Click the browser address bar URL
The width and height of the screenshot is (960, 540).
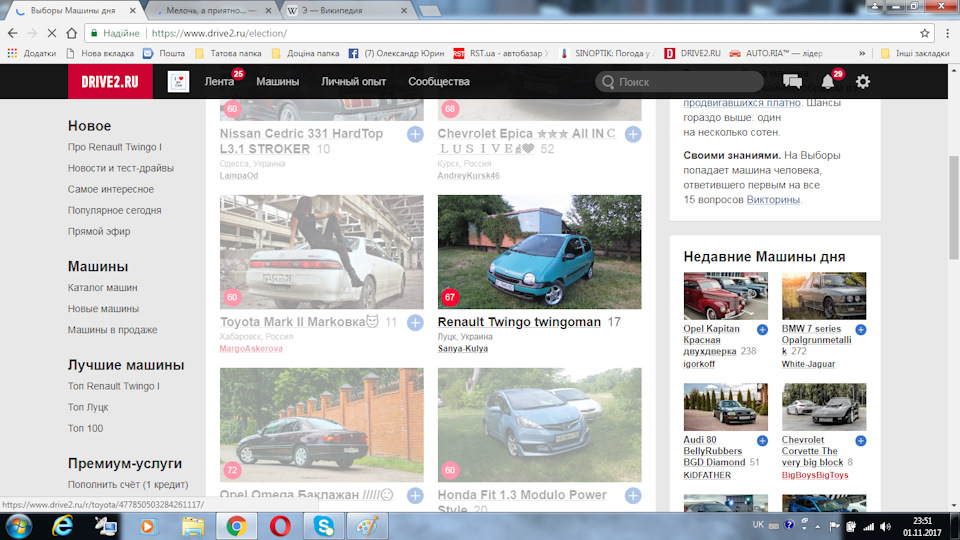click(x=219, y=33)
